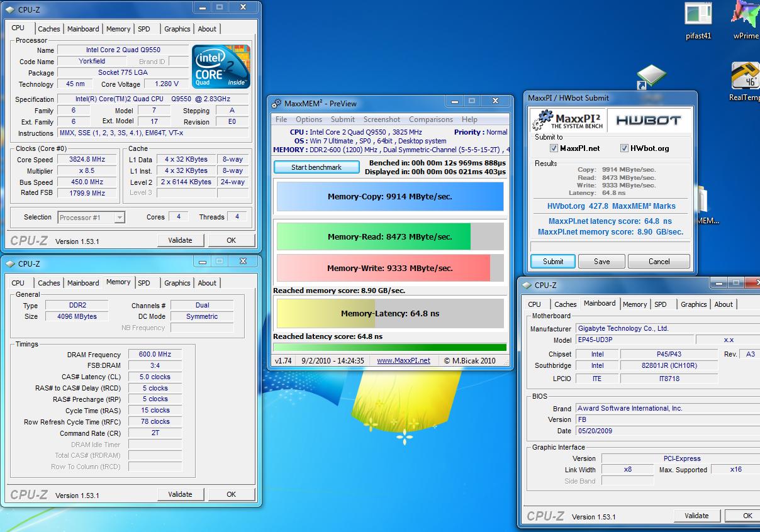The width and height of the screenshot is (760, 532).
Task: Click the top CPU-Z window title icon
Action: 9,10
